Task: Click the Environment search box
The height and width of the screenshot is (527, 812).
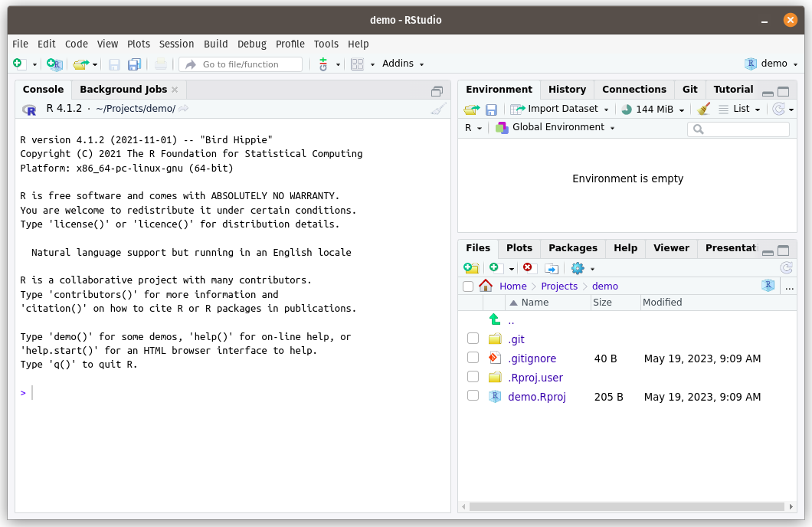Action: (738, 129)
